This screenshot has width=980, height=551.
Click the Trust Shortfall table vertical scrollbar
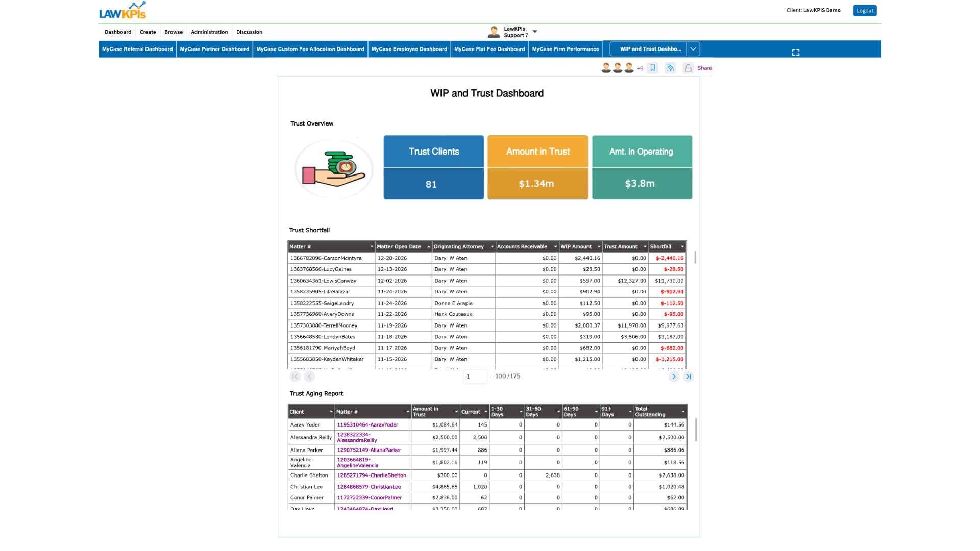point(695,257)
